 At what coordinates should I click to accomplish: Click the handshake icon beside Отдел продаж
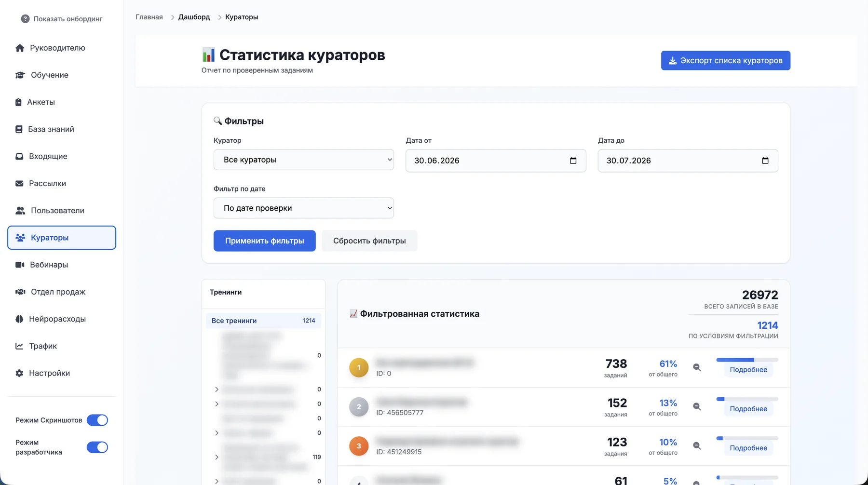[x=20, y=292]
